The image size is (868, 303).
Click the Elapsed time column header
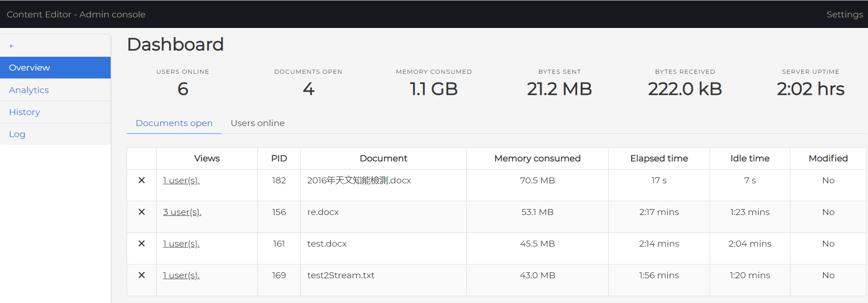coord(659,159)
